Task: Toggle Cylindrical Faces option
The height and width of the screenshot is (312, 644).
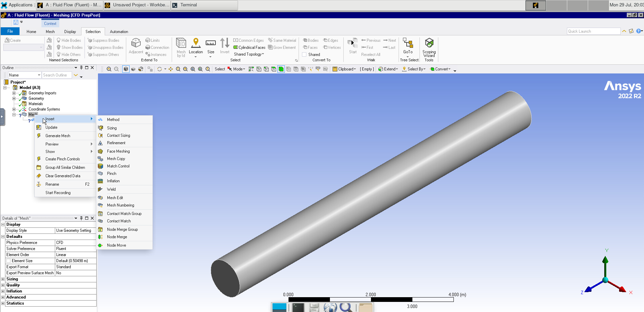Action: tap(249, 48)
